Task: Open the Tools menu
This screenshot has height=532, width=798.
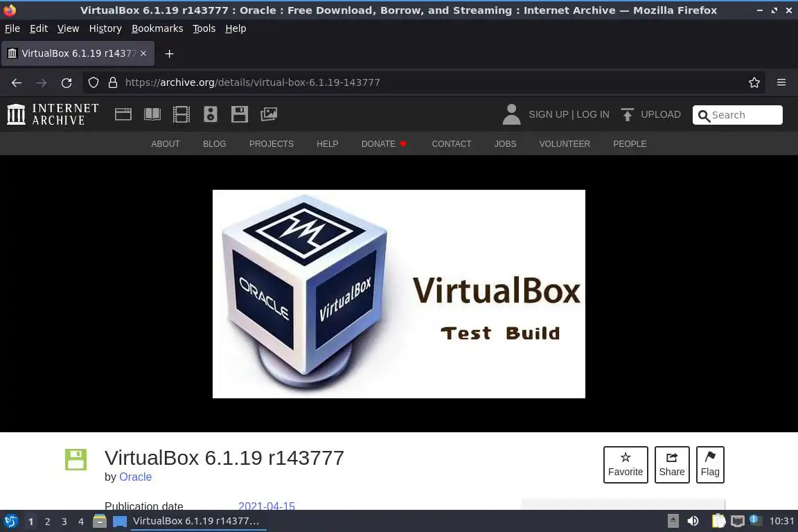Action: (204, 28)
